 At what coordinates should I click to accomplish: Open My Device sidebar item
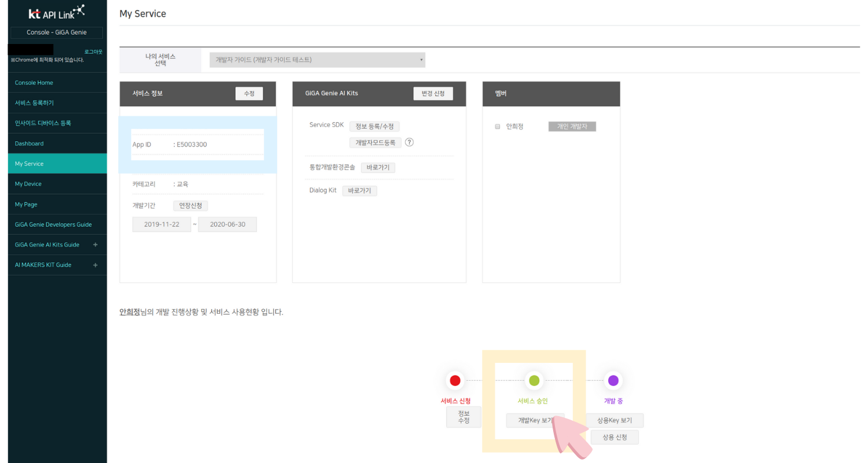[57, 184]
